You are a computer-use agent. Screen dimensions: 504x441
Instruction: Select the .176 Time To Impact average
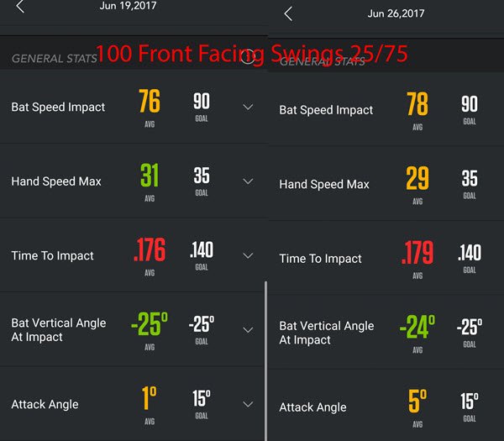pyautogui.click(x=150, y=249)
